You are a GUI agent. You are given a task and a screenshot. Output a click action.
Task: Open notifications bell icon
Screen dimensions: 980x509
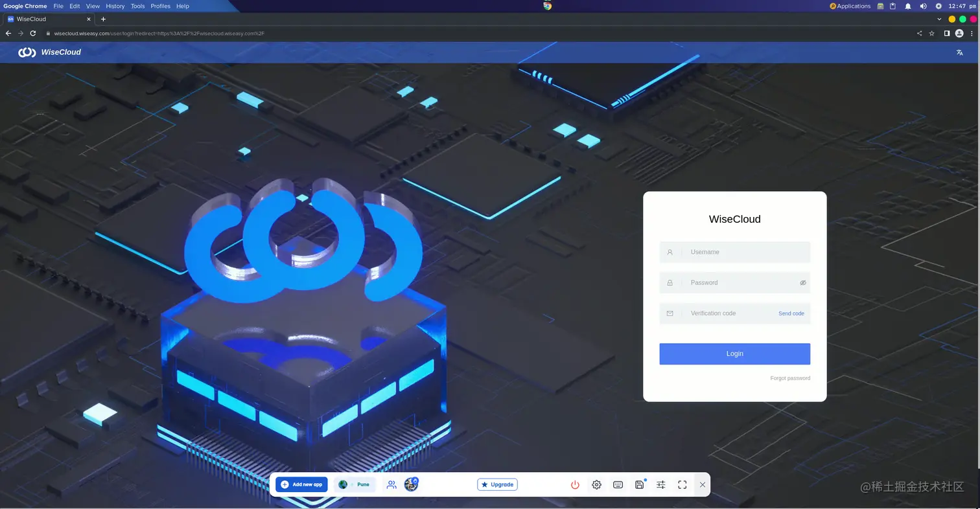(x=908, y=6)
